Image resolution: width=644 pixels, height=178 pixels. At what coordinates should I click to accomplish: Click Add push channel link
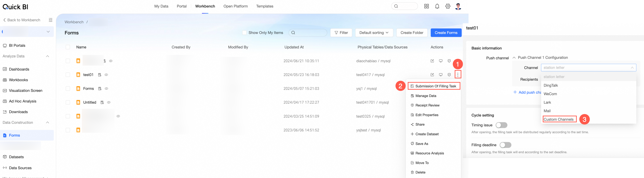coord(527,92)
